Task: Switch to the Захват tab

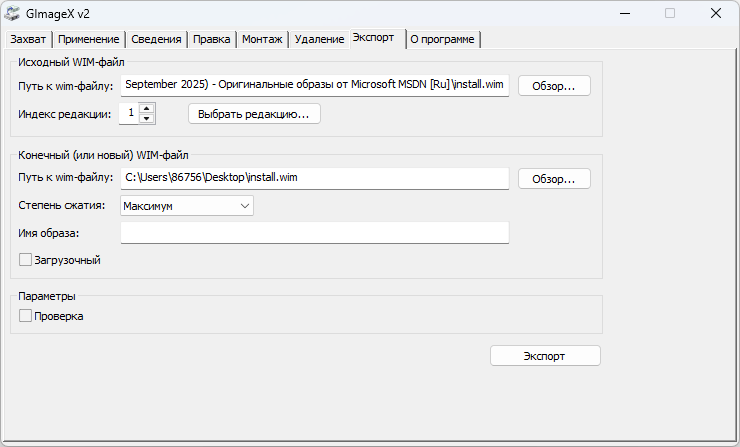Action: coord(28,39)
